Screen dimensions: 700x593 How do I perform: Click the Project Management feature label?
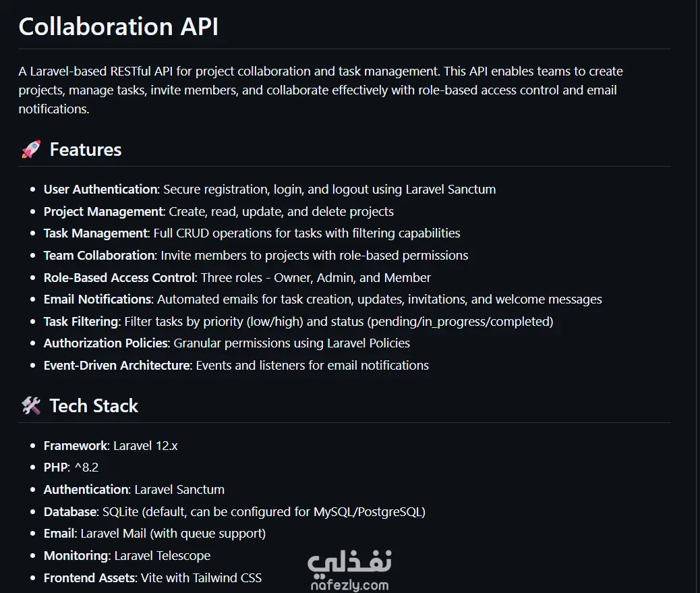coord(103,212)
